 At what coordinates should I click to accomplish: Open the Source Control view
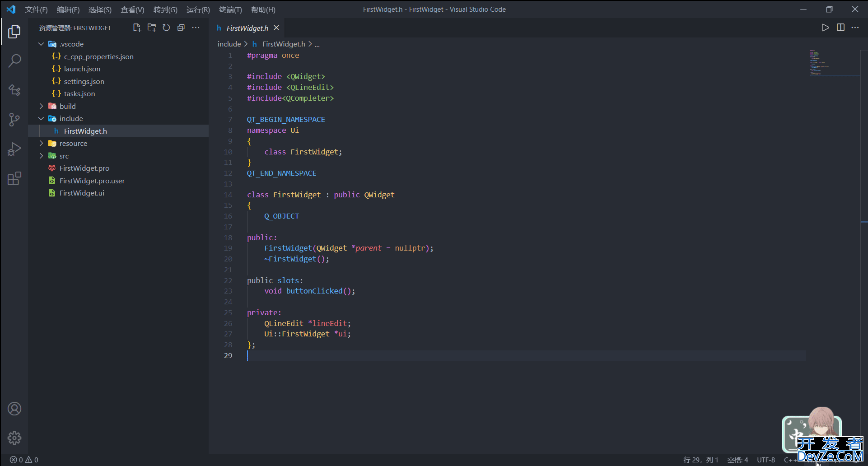pyautogui.click(x=14, y=120)
